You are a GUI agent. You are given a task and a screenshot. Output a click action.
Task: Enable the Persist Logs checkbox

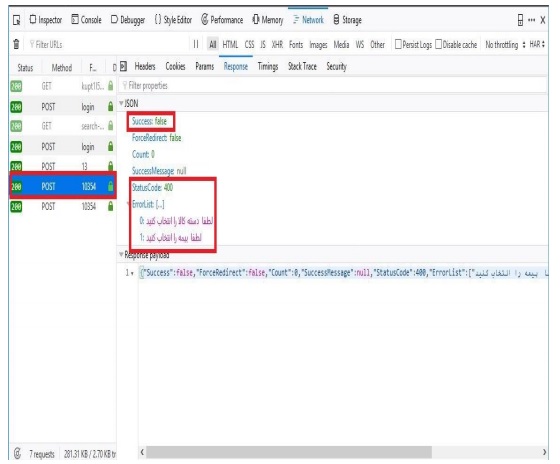click(398, 44)
